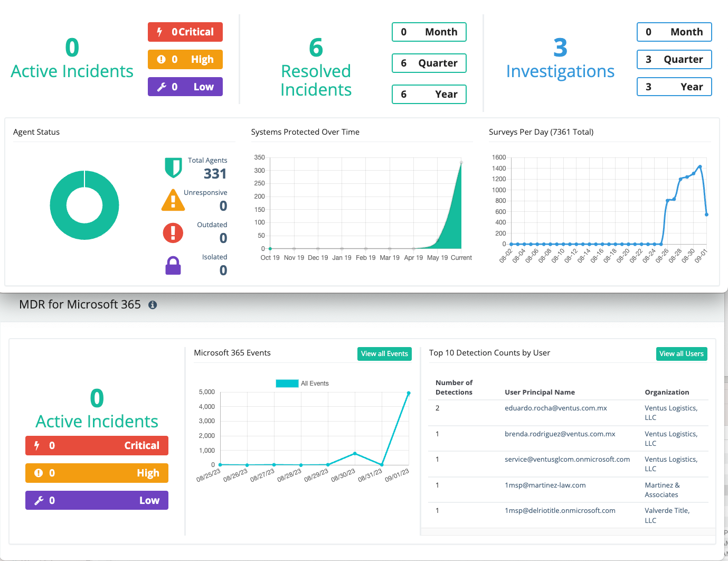The width and height of the screenshot is (728, 561).
Task: Click the Organization column header
Action: 667,392
